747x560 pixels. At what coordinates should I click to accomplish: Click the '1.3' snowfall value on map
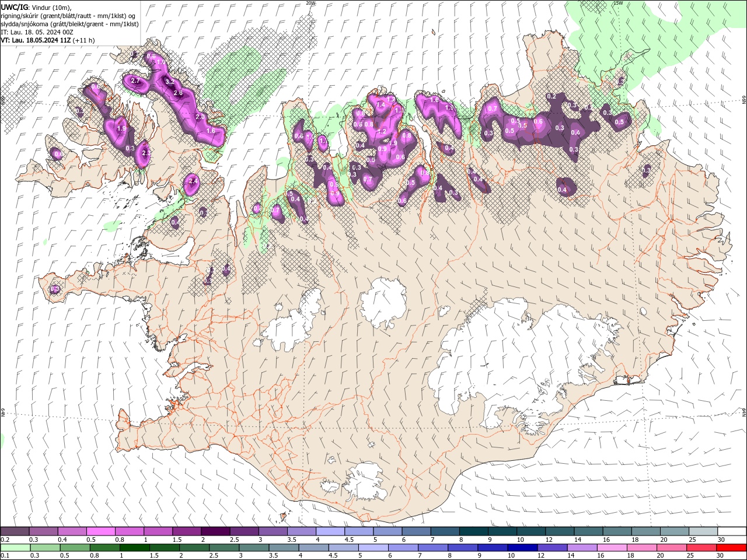coord(449,108)
